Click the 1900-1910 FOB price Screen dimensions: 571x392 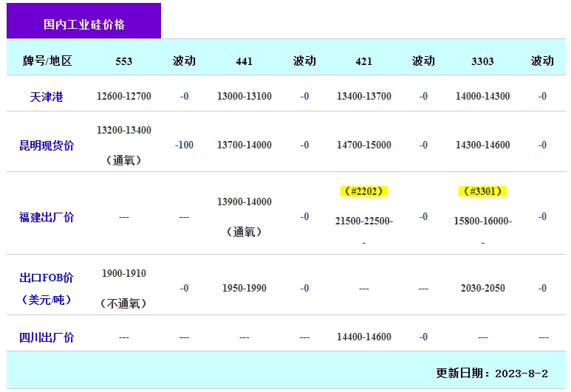click(124, 273)
